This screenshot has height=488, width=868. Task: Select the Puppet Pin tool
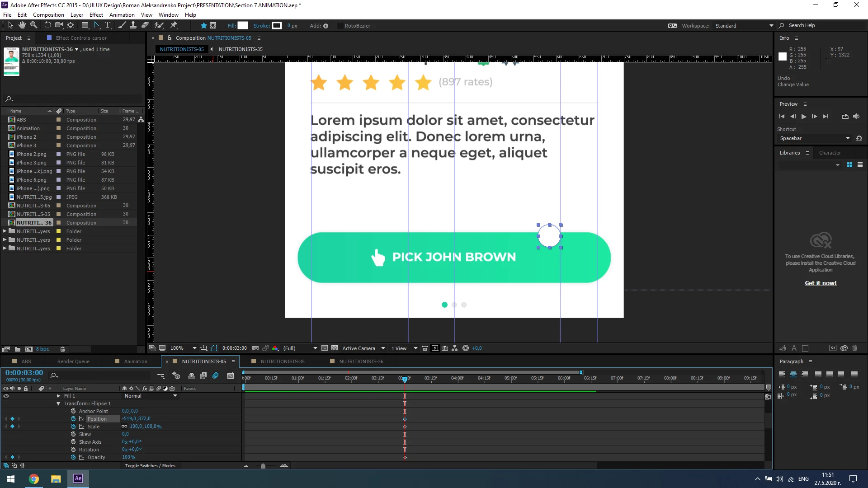click(174, 25)
